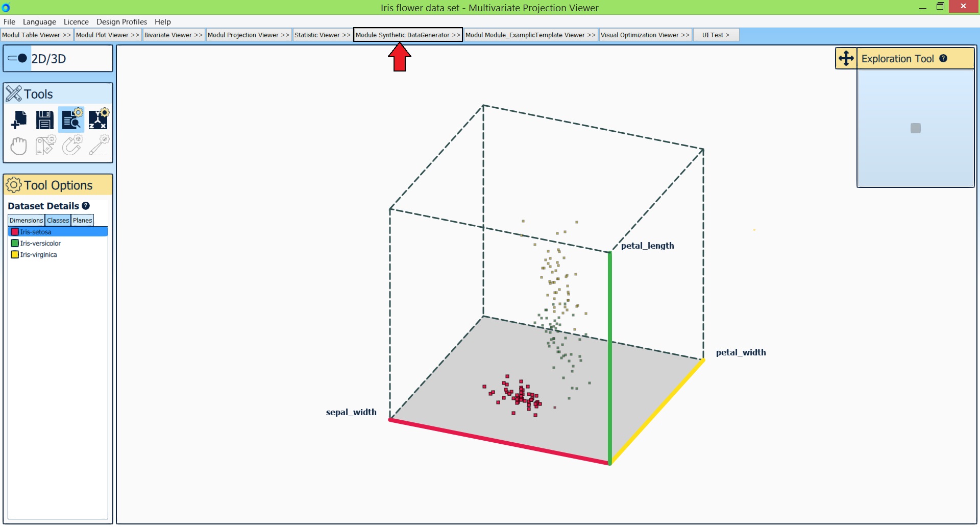Click the Exploration Tool move handle

click(x=846, y=58)
